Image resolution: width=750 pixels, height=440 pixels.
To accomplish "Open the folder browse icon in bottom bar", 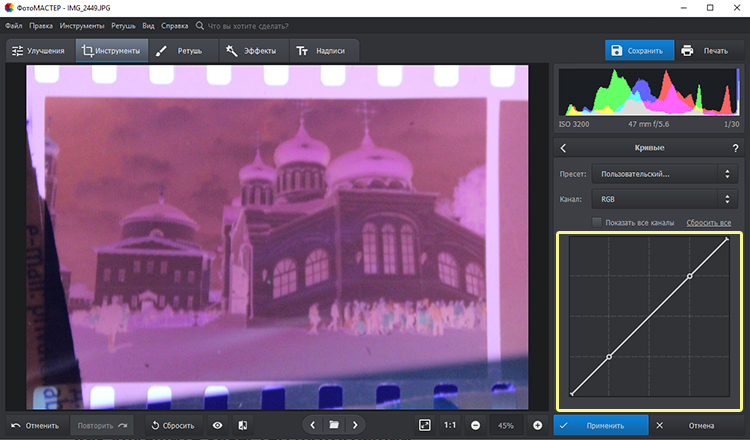I will pos(334,425).
